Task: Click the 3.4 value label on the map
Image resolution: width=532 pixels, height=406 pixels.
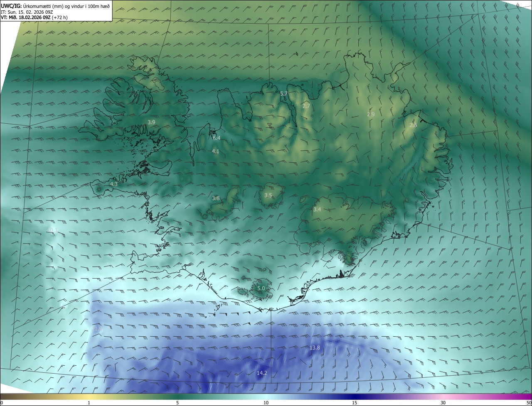Action: click(317, 210)
